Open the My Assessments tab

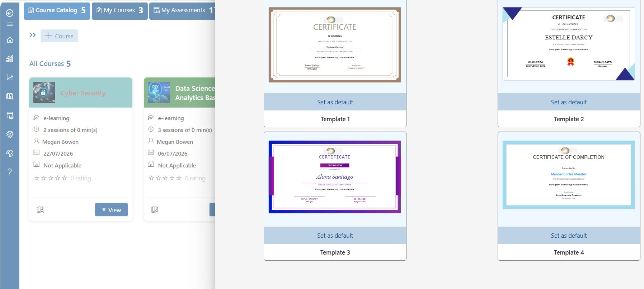point(182,10)
